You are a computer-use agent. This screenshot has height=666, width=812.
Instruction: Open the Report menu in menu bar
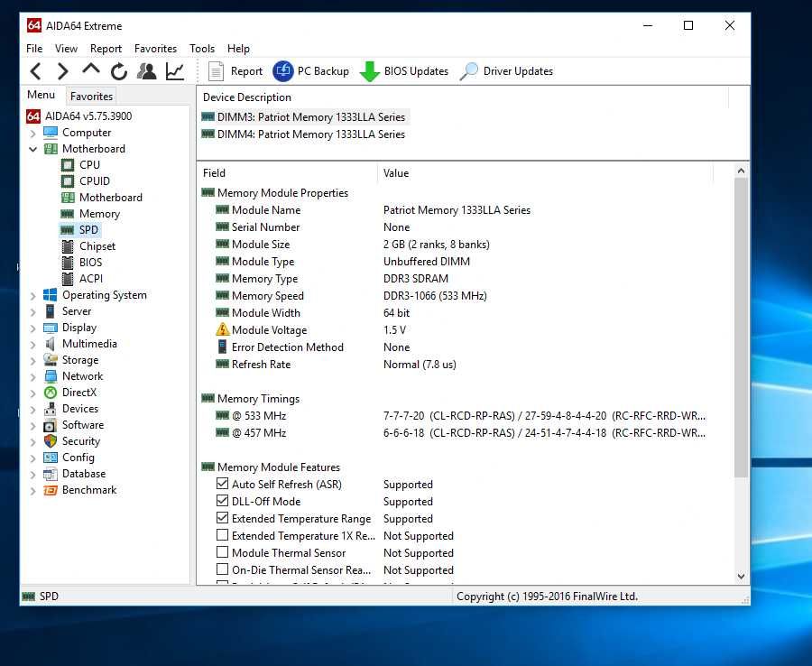point(106,48)
